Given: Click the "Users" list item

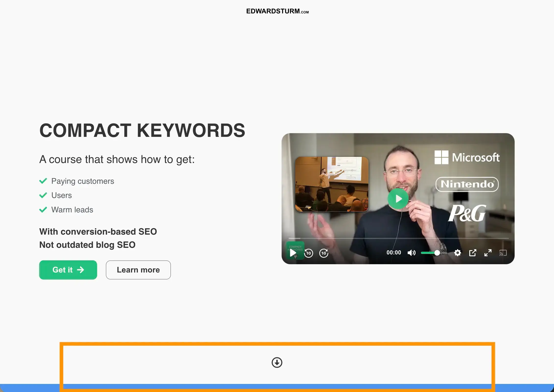Looking at the screenshot, I should click(x=56, y=195).
